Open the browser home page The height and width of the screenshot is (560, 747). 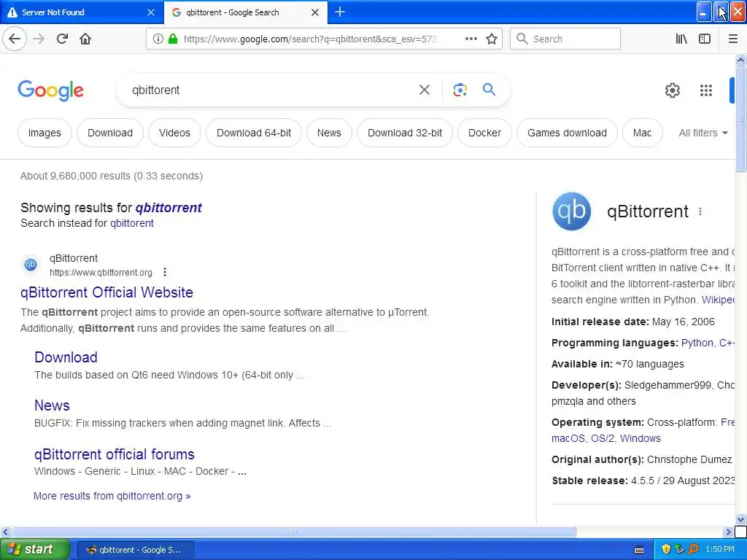point(85,39)
